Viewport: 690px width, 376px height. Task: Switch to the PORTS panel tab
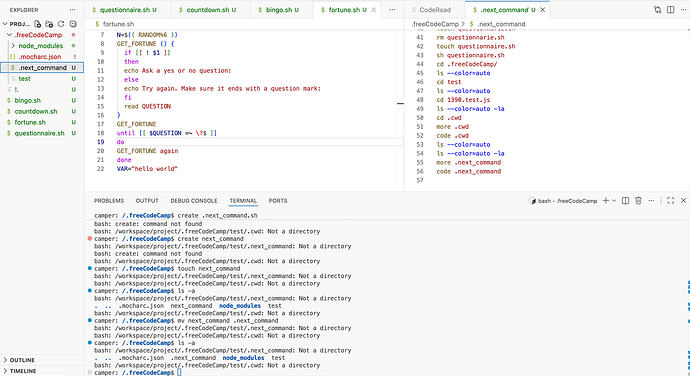278,201
